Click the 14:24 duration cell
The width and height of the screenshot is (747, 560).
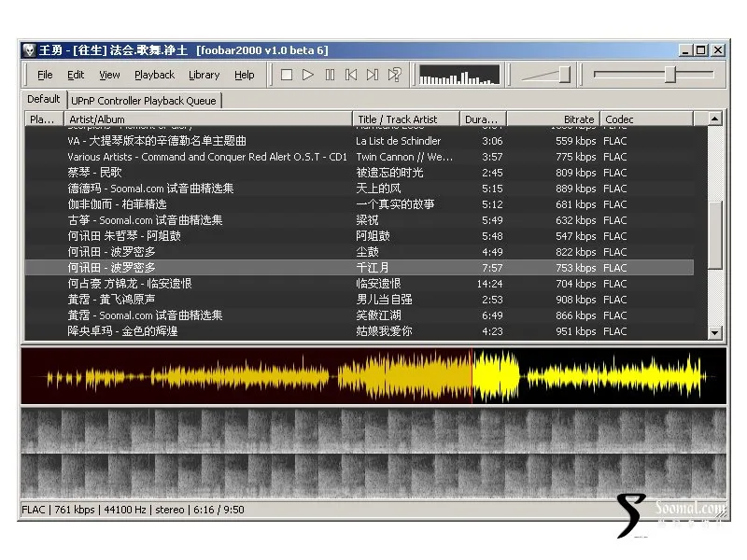(489, 284)
